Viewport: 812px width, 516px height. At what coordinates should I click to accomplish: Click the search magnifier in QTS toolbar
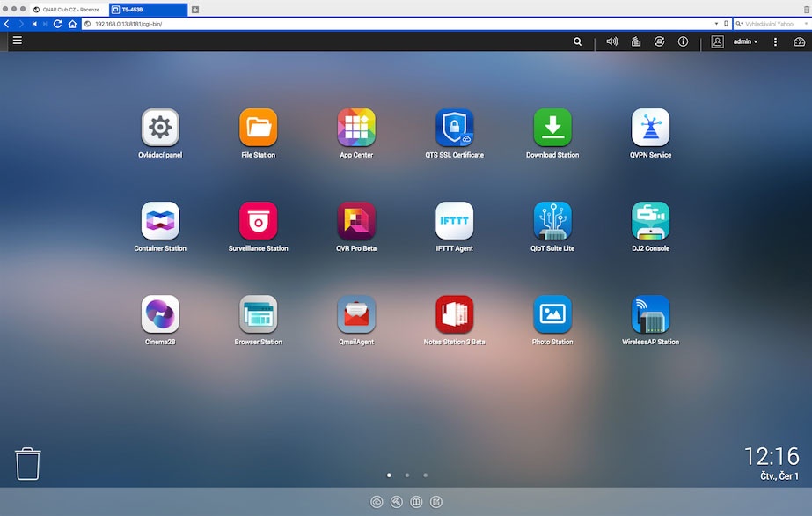coord(577,41)
